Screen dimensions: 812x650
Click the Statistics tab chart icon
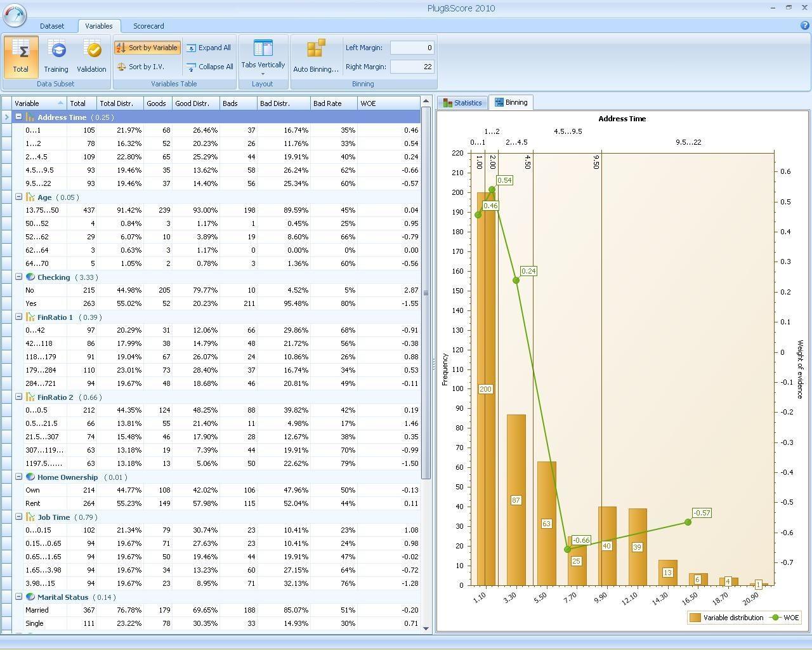[448, 103]
